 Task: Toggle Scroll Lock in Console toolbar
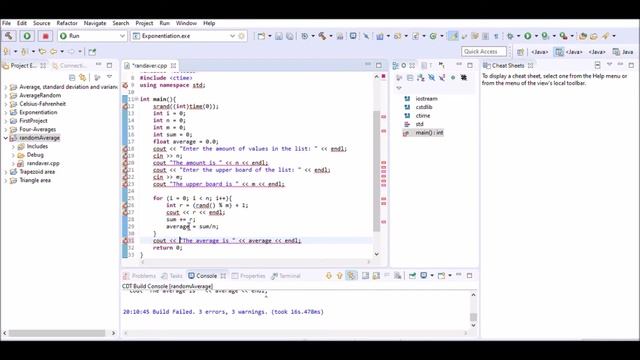coord(376,276)
